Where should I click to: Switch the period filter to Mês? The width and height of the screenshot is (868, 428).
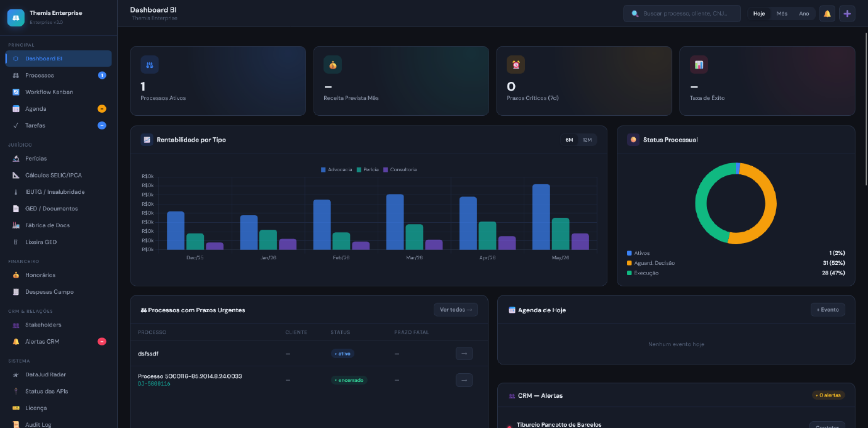click(782, 13)
